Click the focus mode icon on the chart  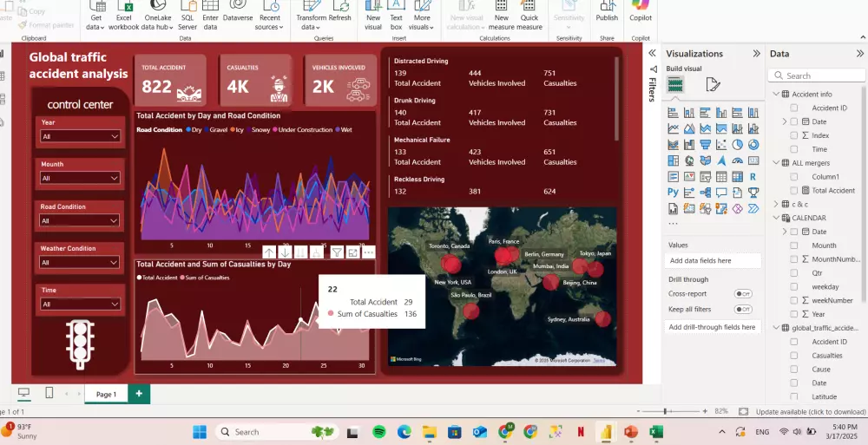point(352,252)
